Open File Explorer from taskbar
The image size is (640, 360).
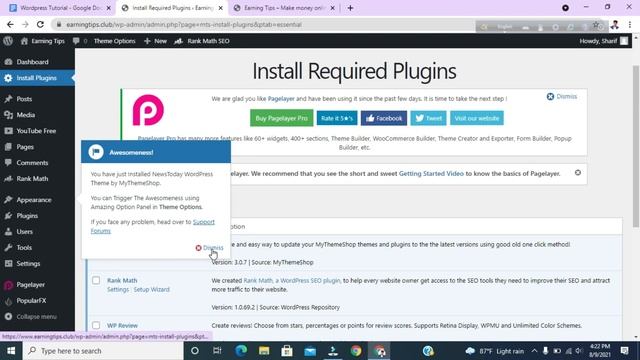click(x=264, y=351)
